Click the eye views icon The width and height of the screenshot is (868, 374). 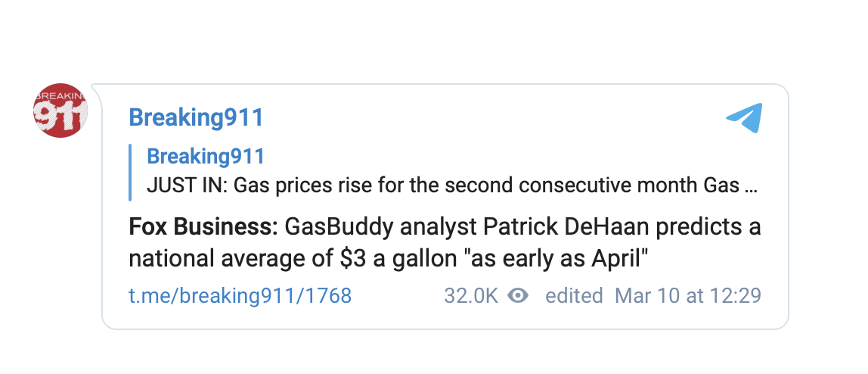point(518,295)
